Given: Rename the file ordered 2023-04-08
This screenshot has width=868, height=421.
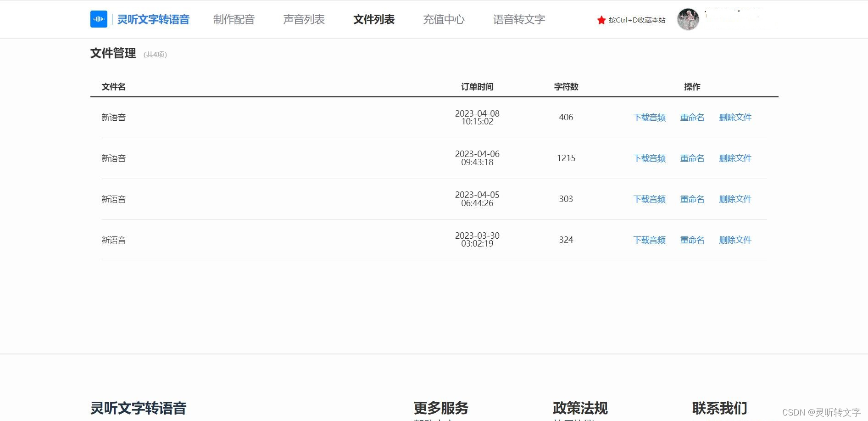Looking at the screenshot, I should point(692,118).
